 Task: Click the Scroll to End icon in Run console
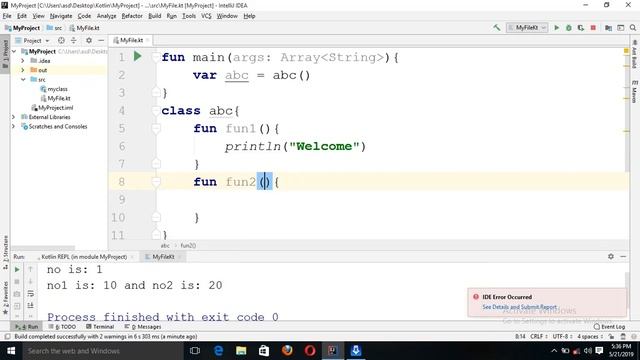pyautogui.click(x=30, y=306)
